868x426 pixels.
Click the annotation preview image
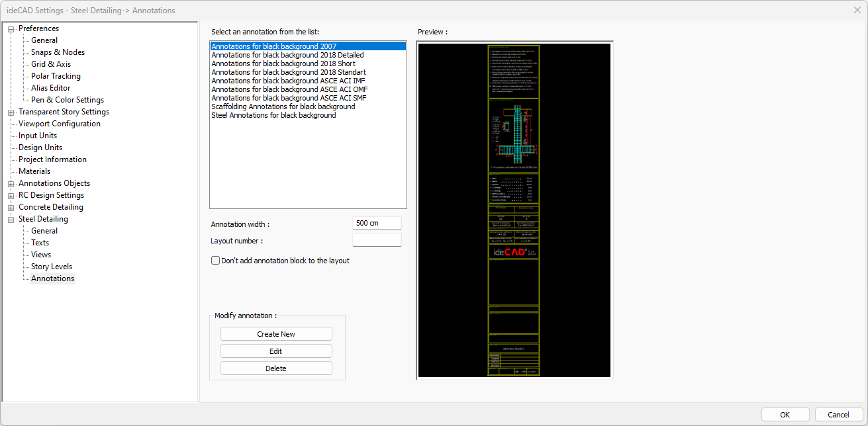(x=514, y=210)
